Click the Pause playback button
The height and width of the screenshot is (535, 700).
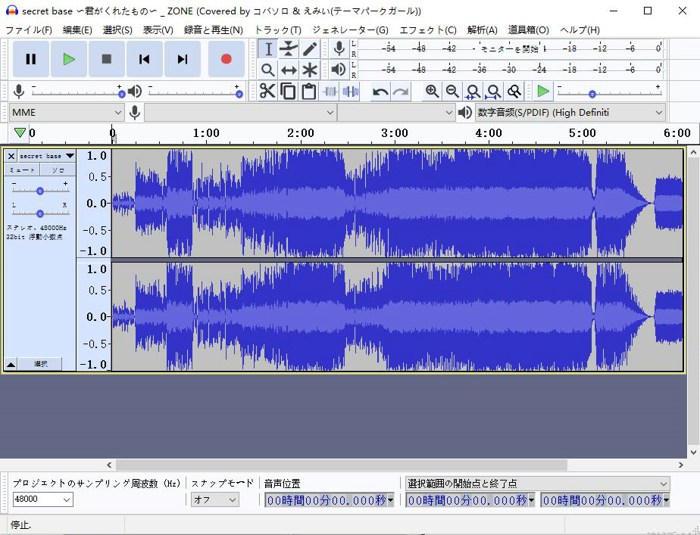(x=31, y=59)
